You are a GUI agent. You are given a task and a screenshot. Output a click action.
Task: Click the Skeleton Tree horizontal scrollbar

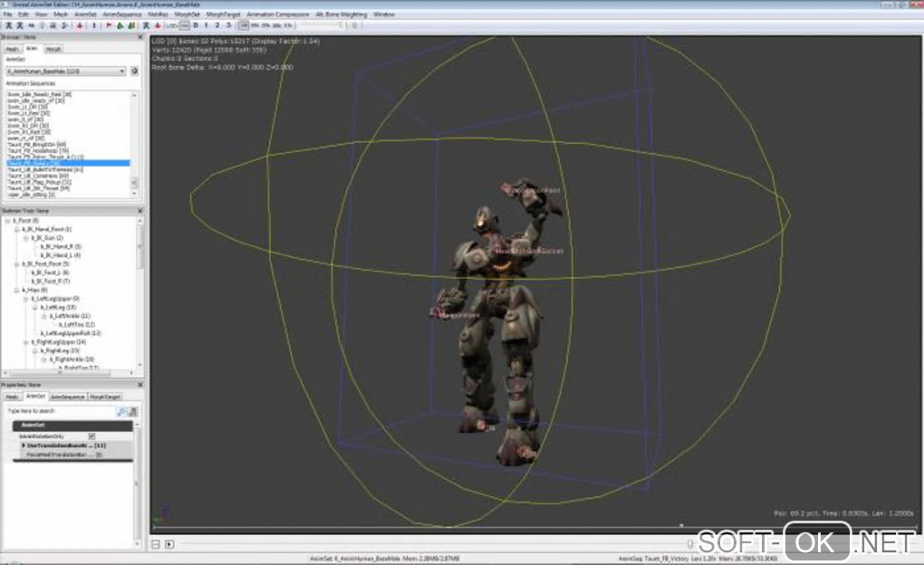tap(68, 372)
